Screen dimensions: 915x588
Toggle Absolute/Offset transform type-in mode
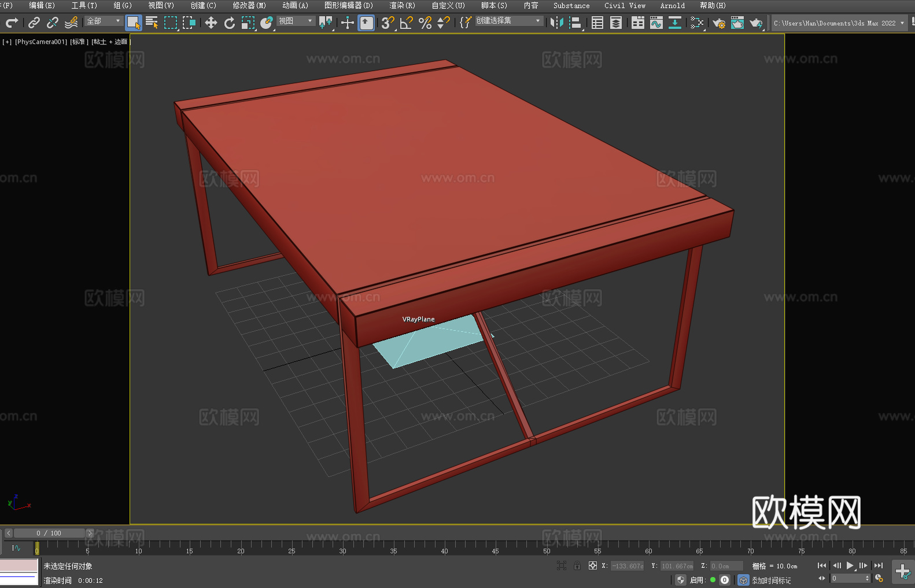pyautogui.click(x=593, y=565)
